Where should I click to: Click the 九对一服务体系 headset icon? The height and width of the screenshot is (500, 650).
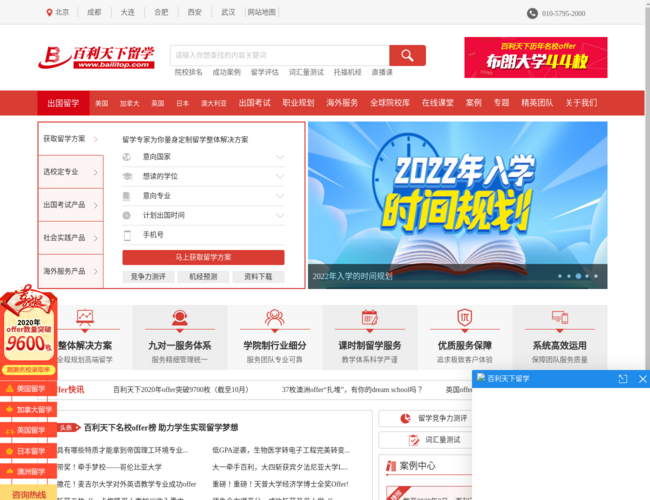click(179, 318)
